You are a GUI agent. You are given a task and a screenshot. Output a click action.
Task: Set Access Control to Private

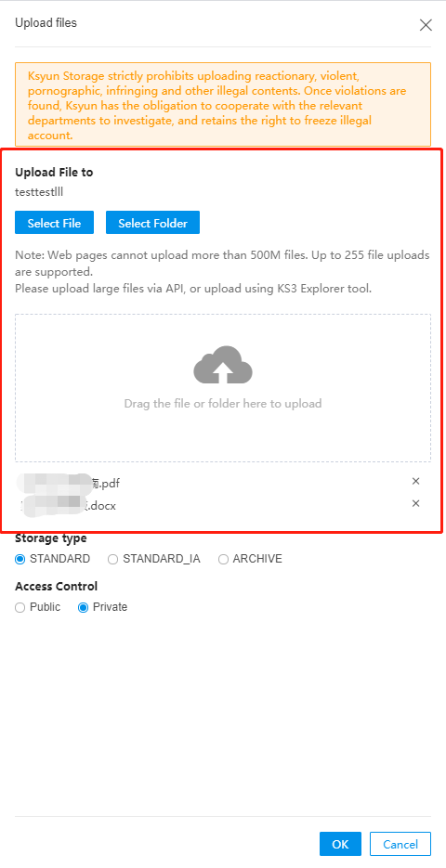coord(103,607)
